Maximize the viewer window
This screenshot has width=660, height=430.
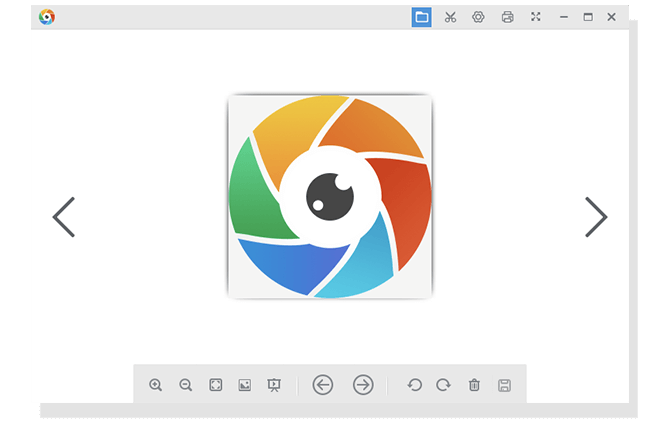pos(588,17)
